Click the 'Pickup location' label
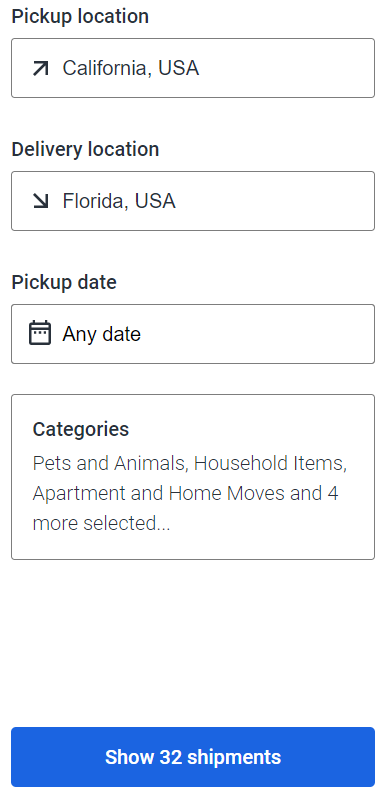The image size is (387, 798). point(80,16)
